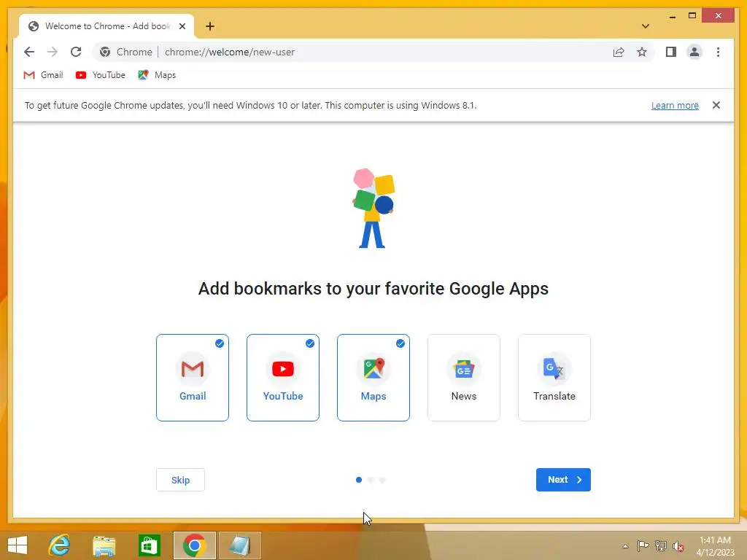This screenshot has width=747, height=560.
Task: Follow the Learn more link
Action: point(675,105)
